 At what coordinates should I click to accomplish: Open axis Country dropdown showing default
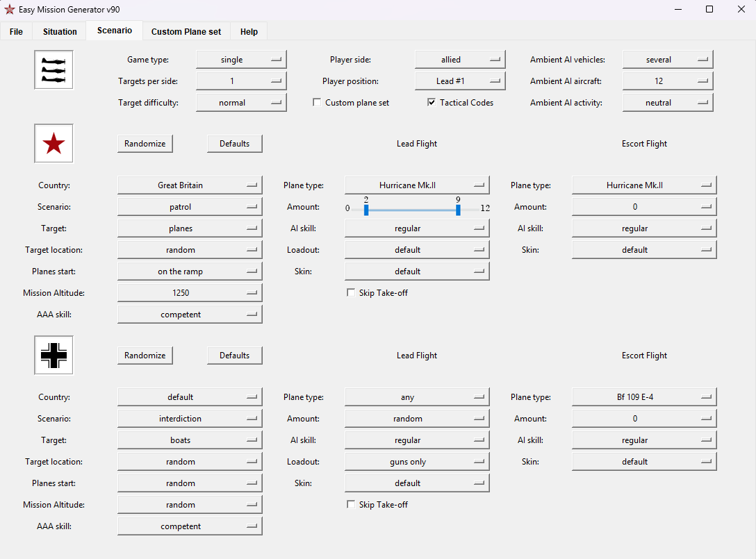(x=190, y=397)
